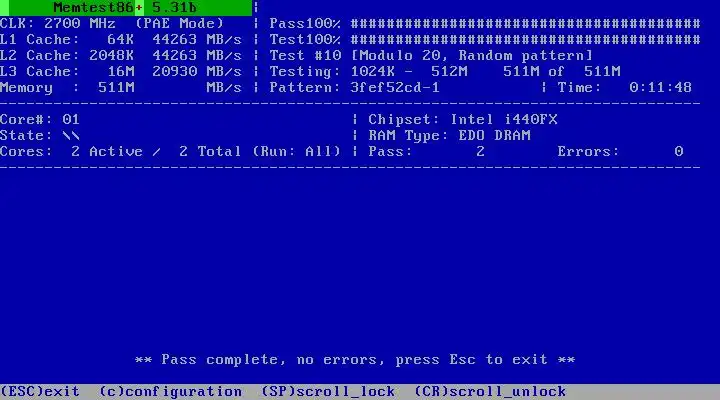Open the (c)configuration menu option

[x=170, y=391]
